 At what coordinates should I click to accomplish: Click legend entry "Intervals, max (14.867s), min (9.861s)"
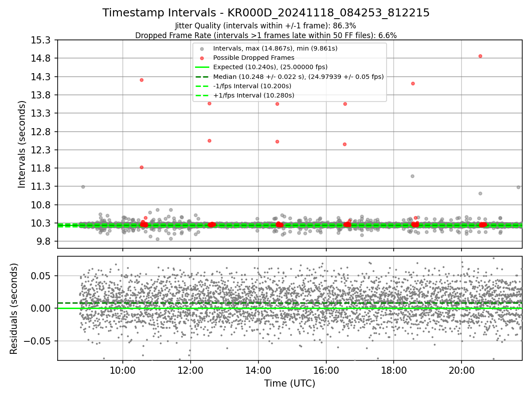point(275,48)
